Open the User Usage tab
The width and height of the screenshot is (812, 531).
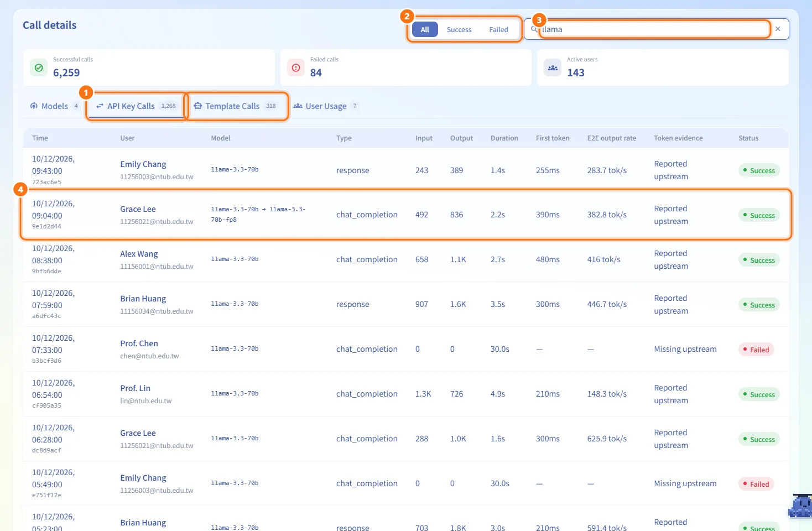pos(326,106)
